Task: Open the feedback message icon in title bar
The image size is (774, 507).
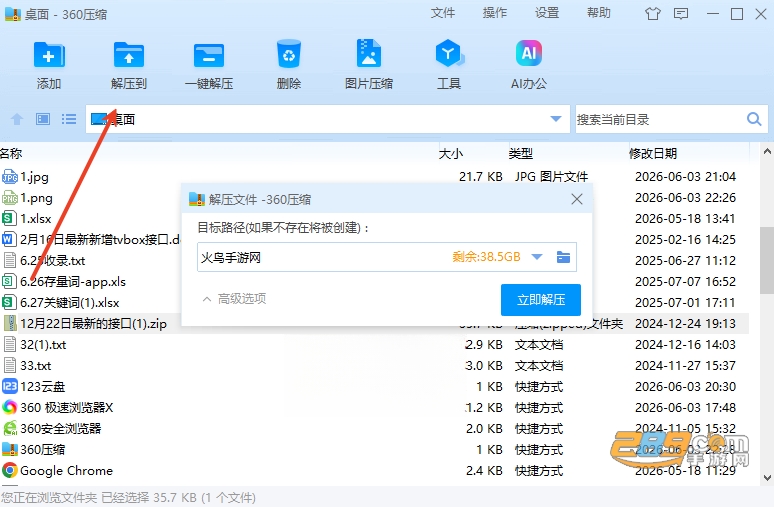Action: click(681, 14)
